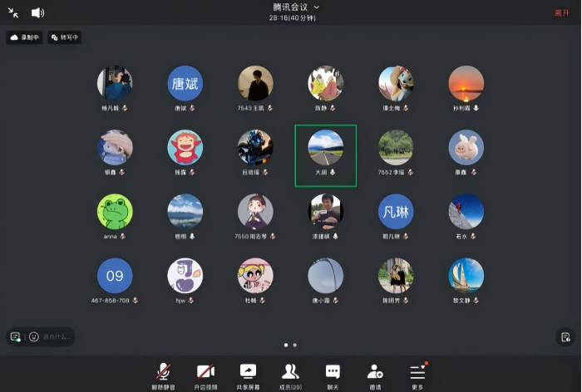Open the 录制中 recording status indicator
The height and width of the screenshot is (392, 582).
coord(25,37)
